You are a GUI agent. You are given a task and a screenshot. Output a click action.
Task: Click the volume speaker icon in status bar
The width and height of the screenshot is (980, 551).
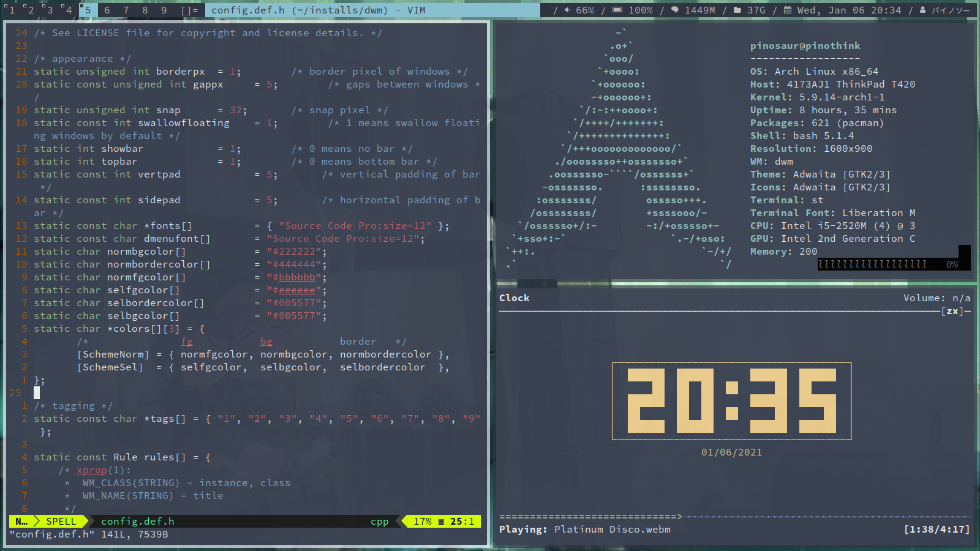567,10
